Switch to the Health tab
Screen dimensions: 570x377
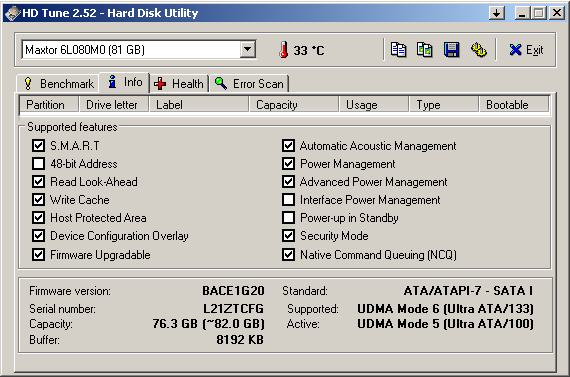(179, 84)
